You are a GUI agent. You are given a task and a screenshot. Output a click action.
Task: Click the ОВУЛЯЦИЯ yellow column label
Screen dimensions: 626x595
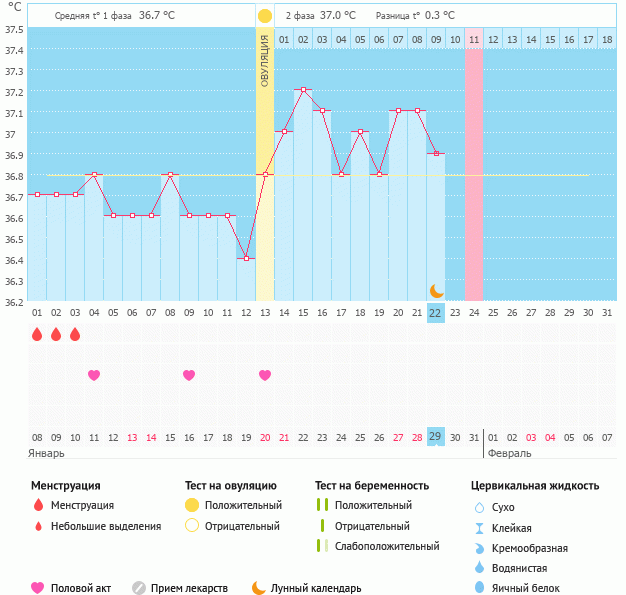pos(265,60)
